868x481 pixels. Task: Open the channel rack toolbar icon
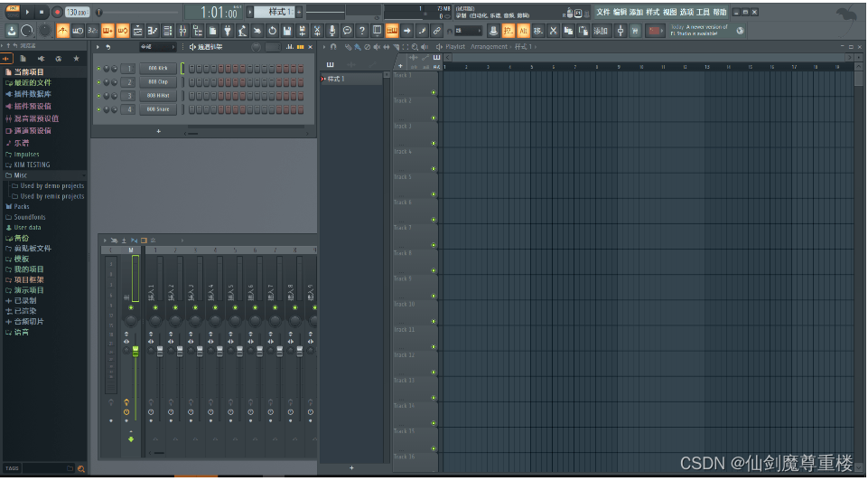[167, 31]
